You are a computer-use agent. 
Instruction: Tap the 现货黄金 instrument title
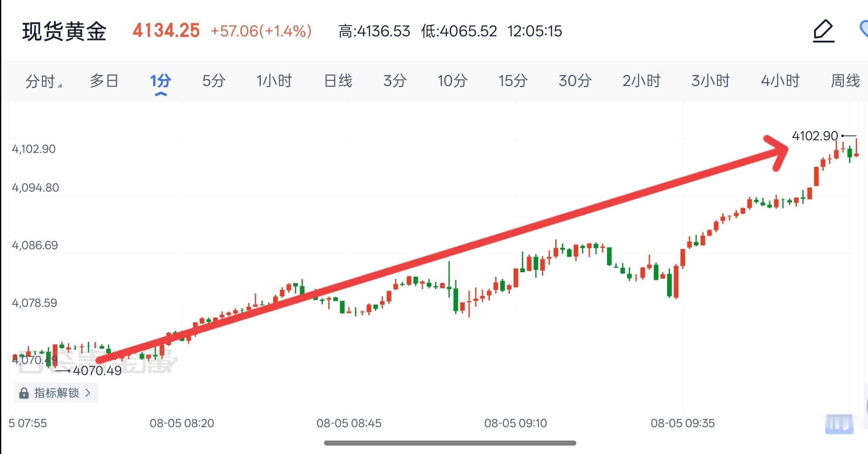pyautogui.click(x=64, y=32)
